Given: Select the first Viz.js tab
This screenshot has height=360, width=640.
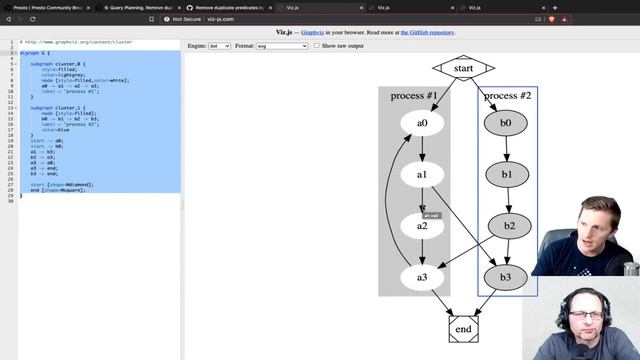Looking at the screenshot, I should pyautogui.click(x=320, y=8).
